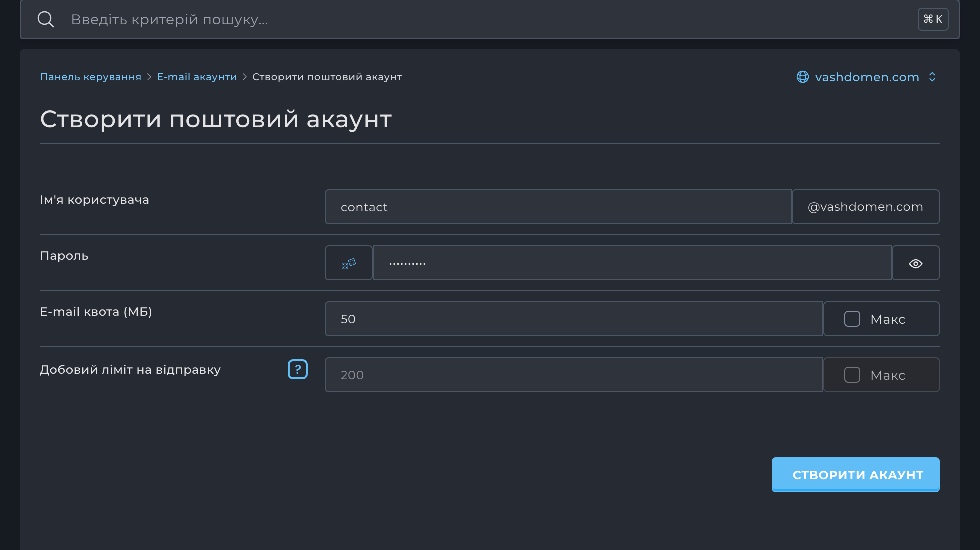Open the vashdomen.com domain selector
Screen dimensions: 980x550
pyautogui.click(x=867, y=77)
